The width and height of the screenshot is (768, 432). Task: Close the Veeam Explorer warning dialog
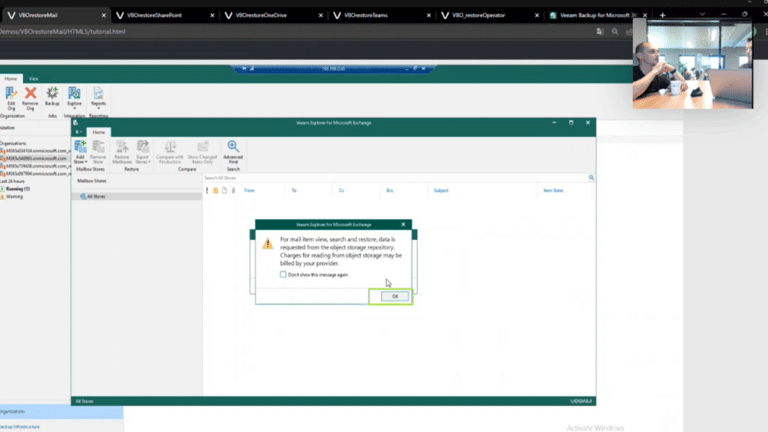(403, 224)
